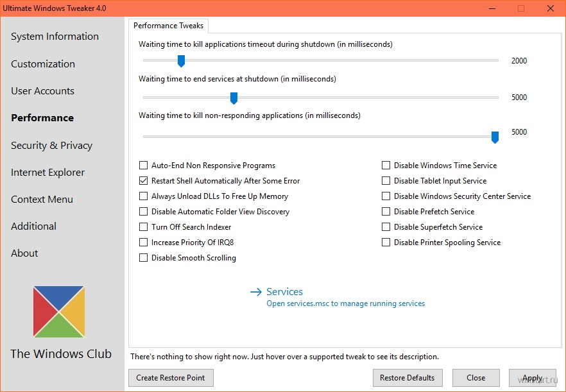Minimize the Ultimate Windows Tweaker window
The height and width of the screenshot is (392, 566).
coord(492,8)
